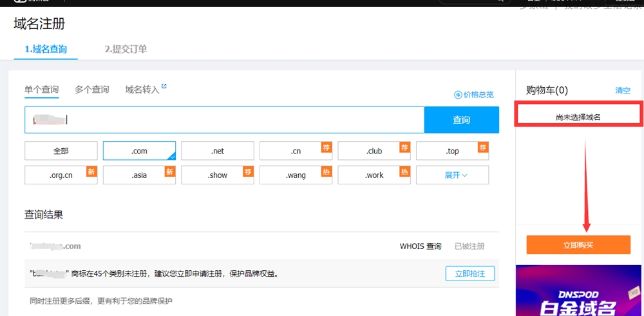Click the 立即抢注 trademark button
644x316 pixels.
tap(469, 273)
